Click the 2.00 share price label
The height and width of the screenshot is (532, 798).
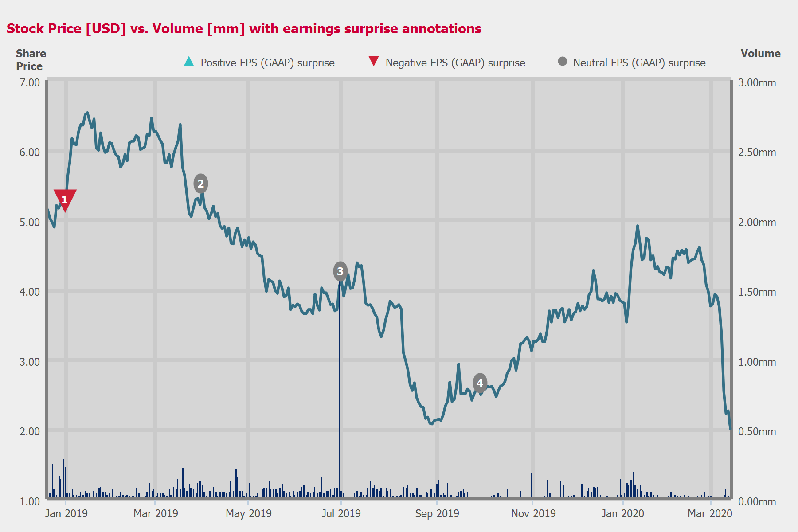tap(30, 432)
